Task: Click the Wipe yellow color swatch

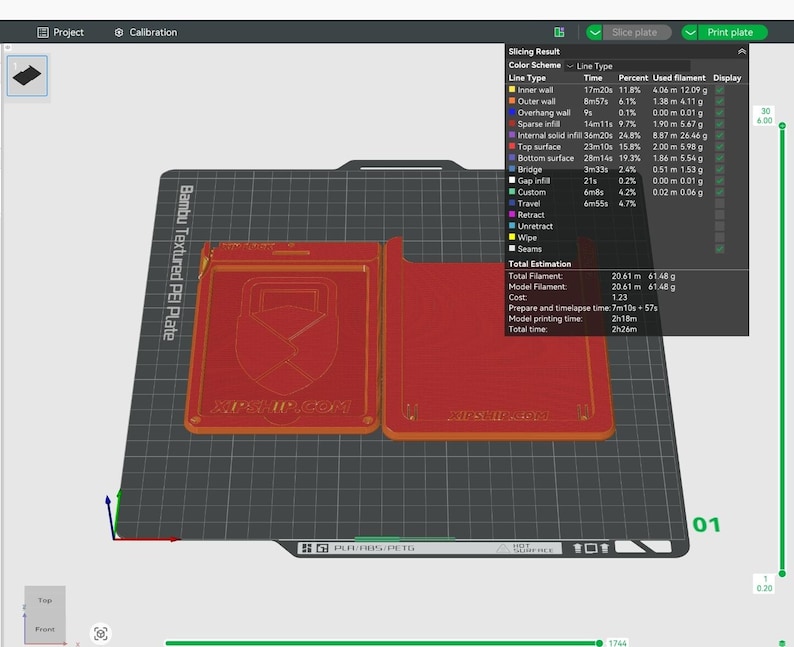Action: coord(512,237)
